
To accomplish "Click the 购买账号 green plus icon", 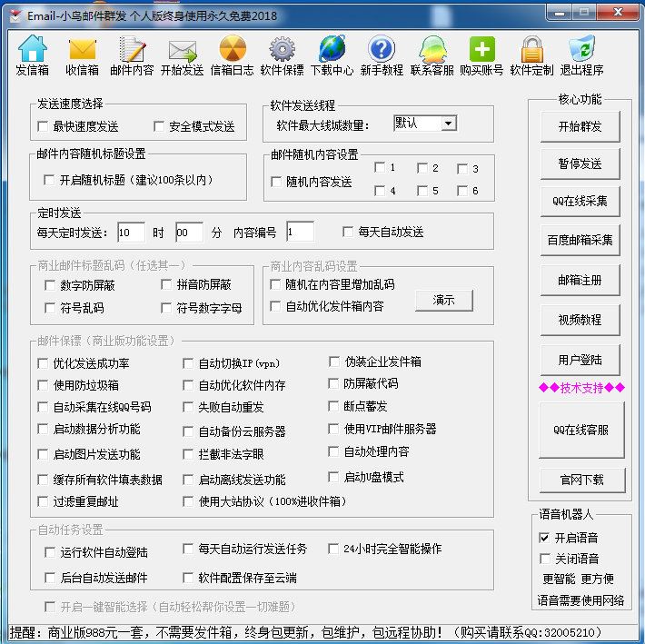I will click(481, 48).
